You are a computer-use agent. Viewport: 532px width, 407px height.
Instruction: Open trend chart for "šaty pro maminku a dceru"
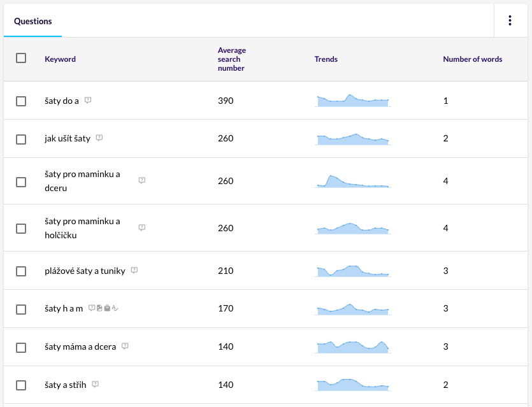pyautogui.click(x=353, y=182)
